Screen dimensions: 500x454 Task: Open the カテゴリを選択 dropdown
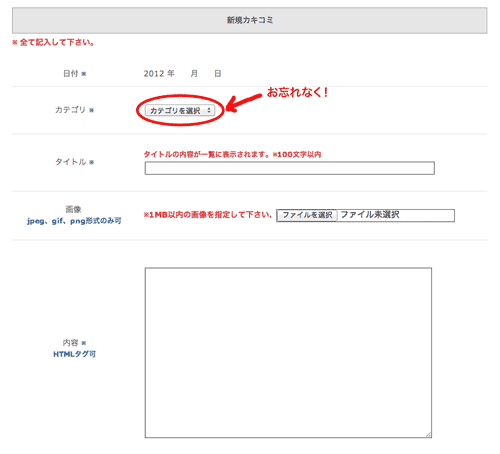coord(180,110)
